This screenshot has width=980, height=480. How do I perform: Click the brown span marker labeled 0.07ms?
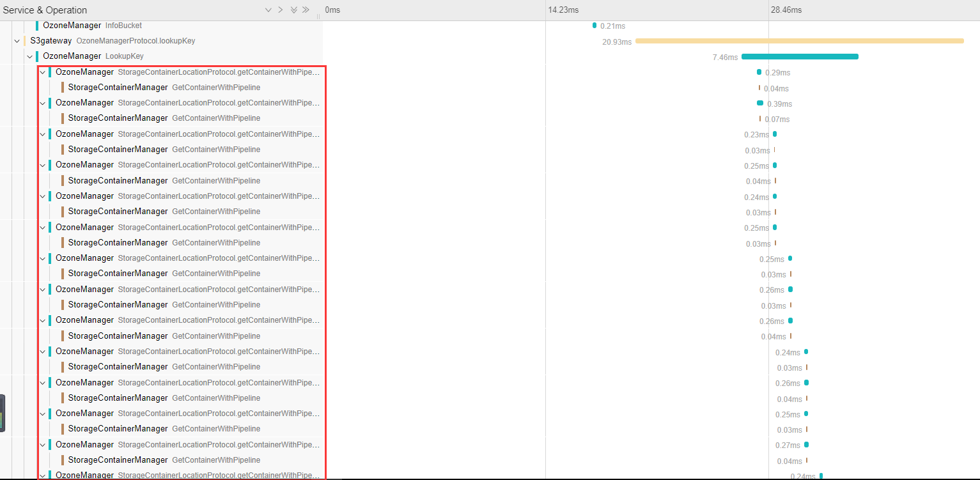[760, 119]
